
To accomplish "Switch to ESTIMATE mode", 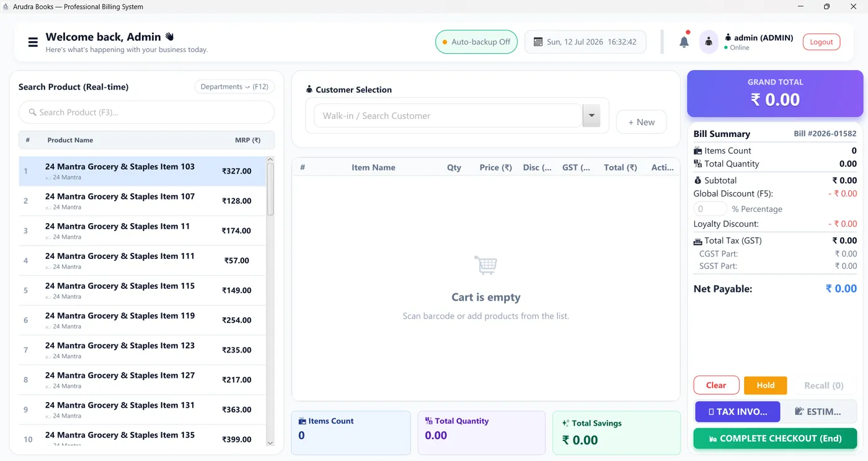I will pyautogui.click(x=818, y=411).
